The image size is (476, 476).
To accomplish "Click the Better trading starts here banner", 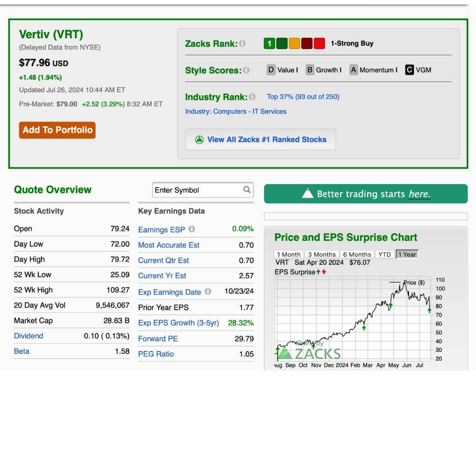I will pos(366,193).
